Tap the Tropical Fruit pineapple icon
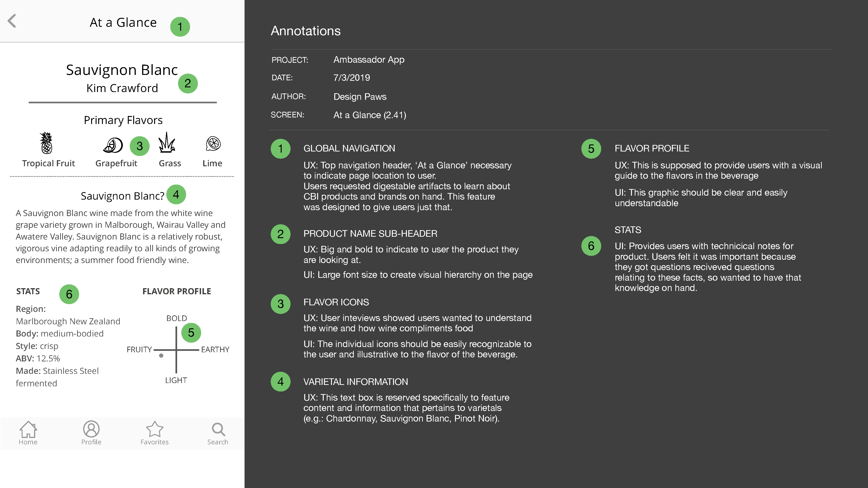 click(46, 143)
